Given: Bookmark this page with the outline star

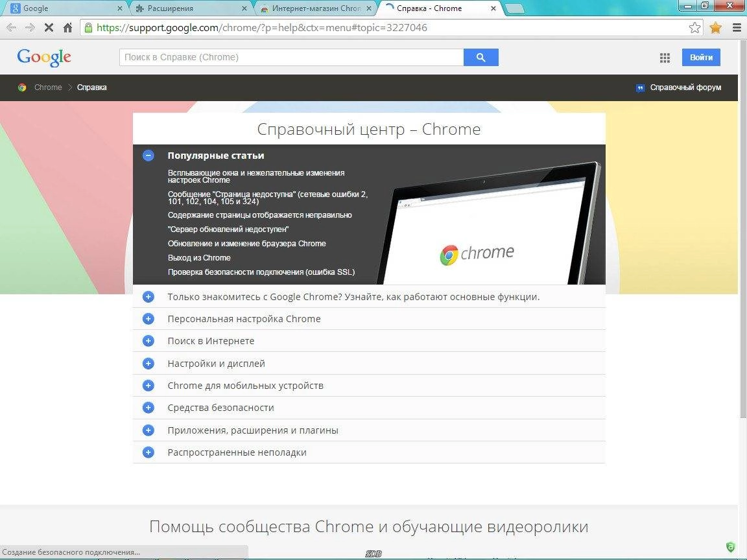Looking at the screenshot, I should pos(694,28).
